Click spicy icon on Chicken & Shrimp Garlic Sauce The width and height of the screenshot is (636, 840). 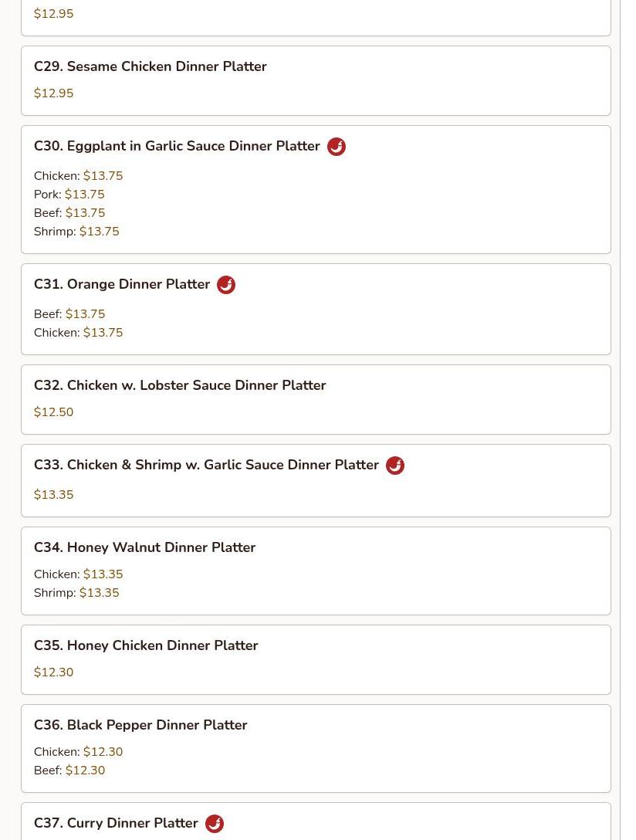(395, 465)
